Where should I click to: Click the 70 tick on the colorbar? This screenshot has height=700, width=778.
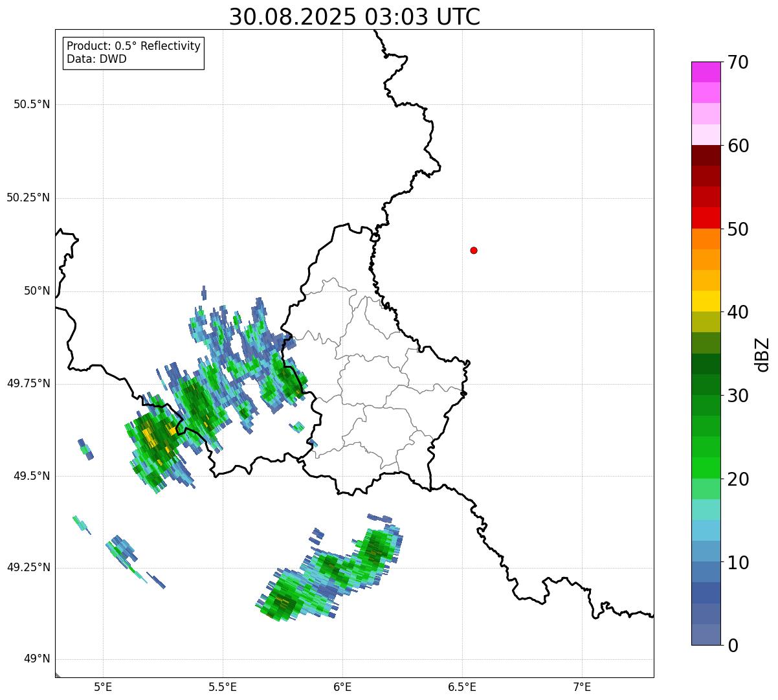pyautogui.click(x=738, y=62)
